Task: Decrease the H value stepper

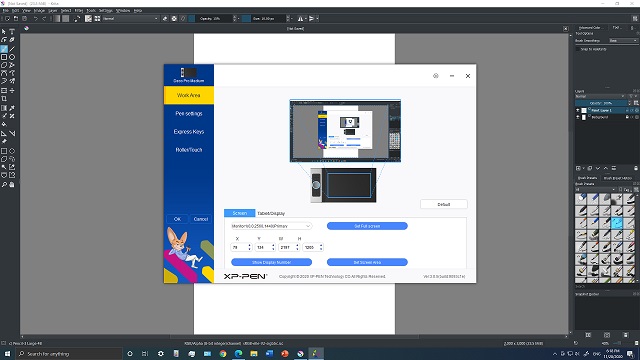Action: [x=321, y=249]
